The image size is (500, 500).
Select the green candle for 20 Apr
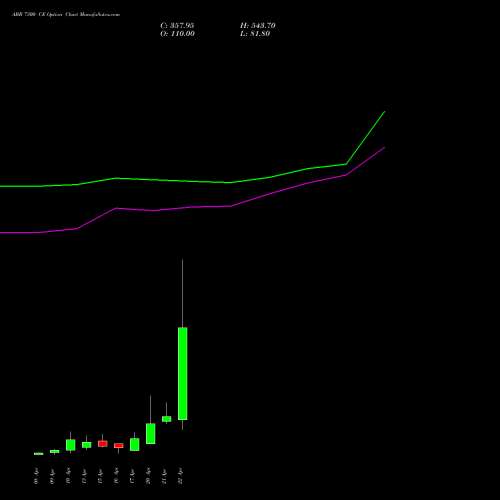pos(150,433)
